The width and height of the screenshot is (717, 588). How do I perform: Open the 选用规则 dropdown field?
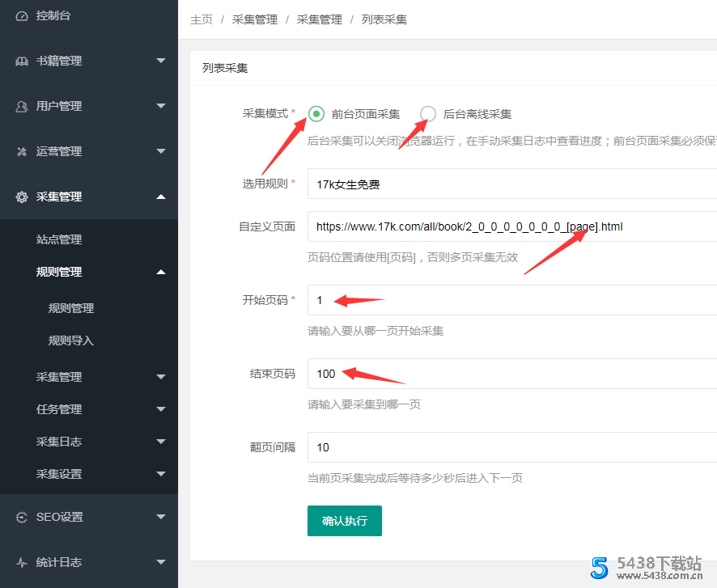tap(511, 184)
